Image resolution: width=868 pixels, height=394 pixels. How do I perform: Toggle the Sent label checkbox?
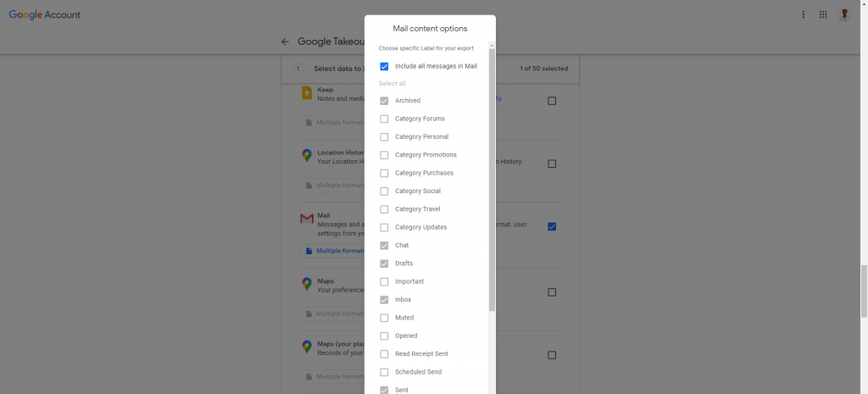384,390
